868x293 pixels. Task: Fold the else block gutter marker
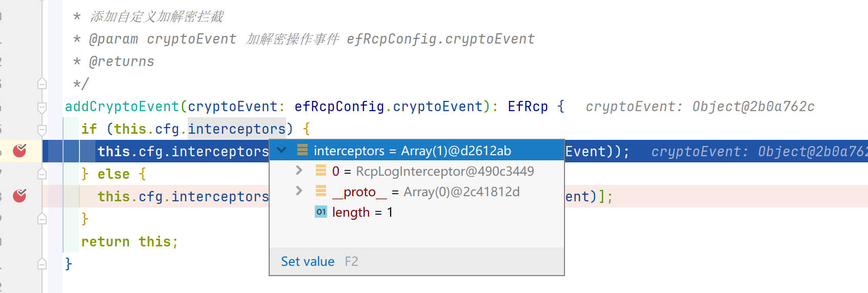(x=42, y=174)
